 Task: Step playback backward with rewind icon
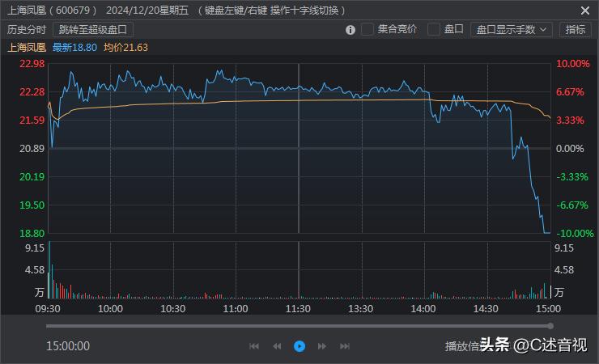coord(277,346)
